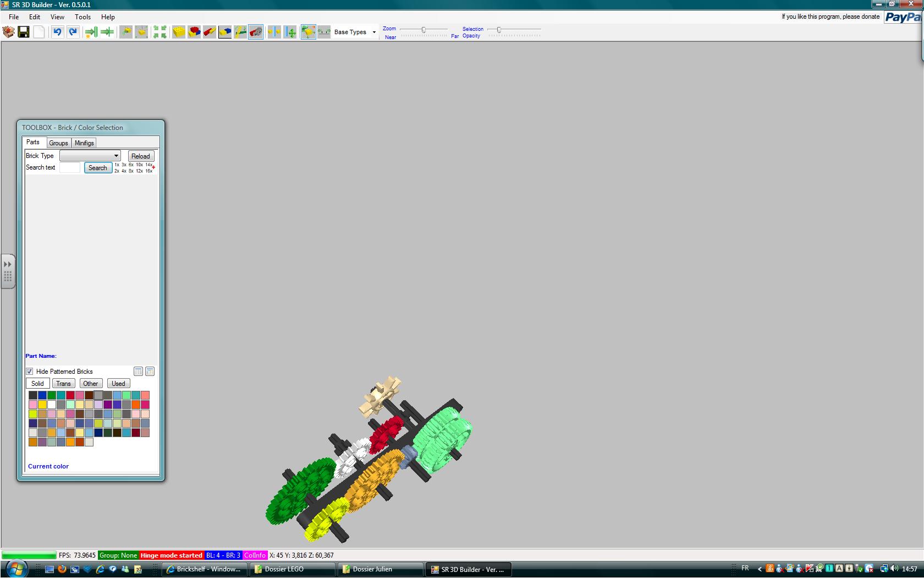The width and height of the screenshot is (924, 578).
Task: Switch to the Groups tab
Action: 58,143
